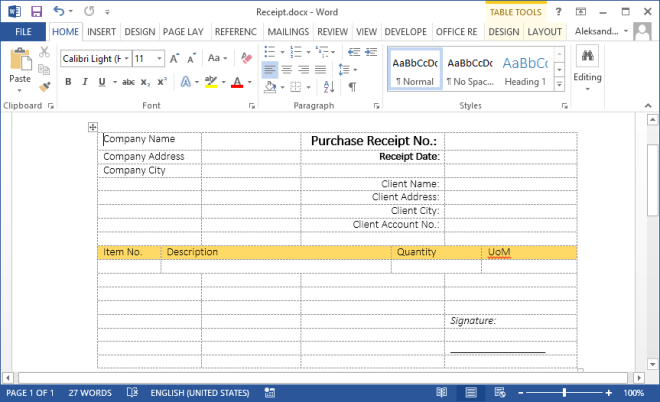Toggle show paragraph marks

click(353, 87)
